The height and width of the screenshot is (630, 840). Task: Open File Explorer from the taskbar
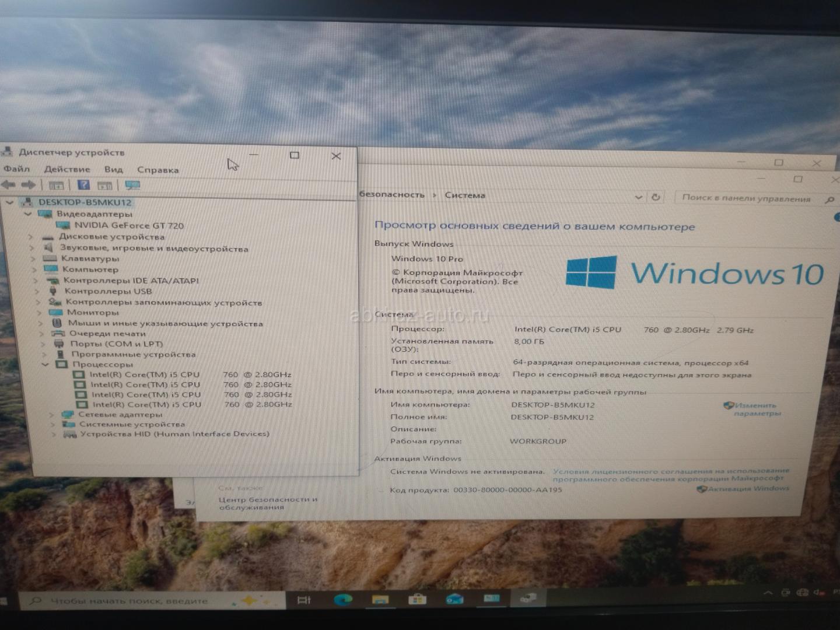pyautogui.click(x=380, y=599)
